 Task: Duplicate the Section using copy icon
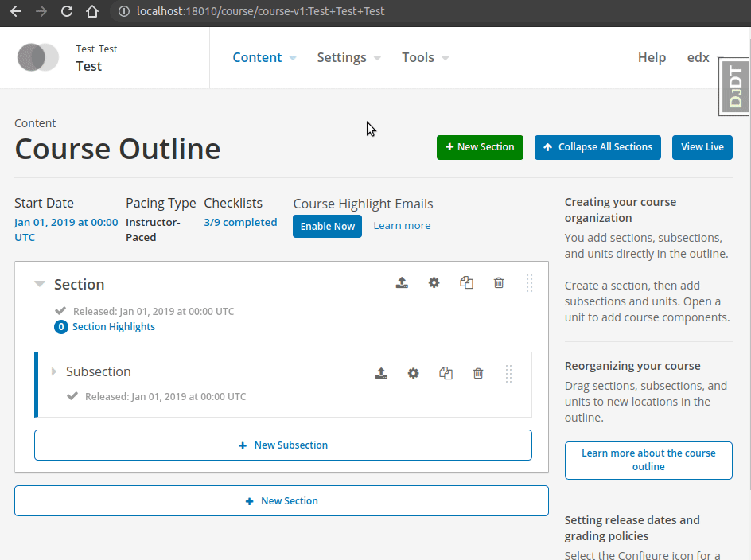pos(466,282)
